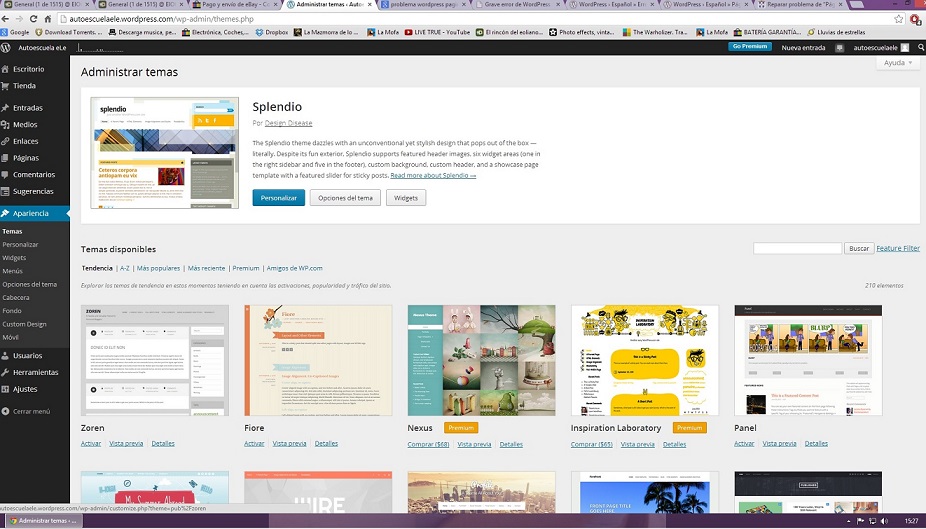Click the Widgets button for Splendio

(x=406, y=198)
